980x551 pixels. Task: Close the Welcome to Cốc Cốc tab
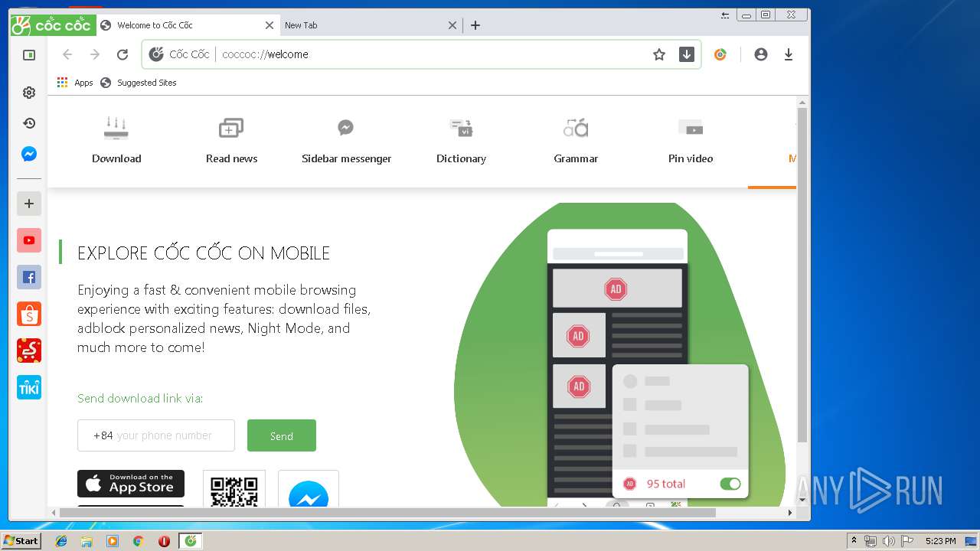click(269, 25)
